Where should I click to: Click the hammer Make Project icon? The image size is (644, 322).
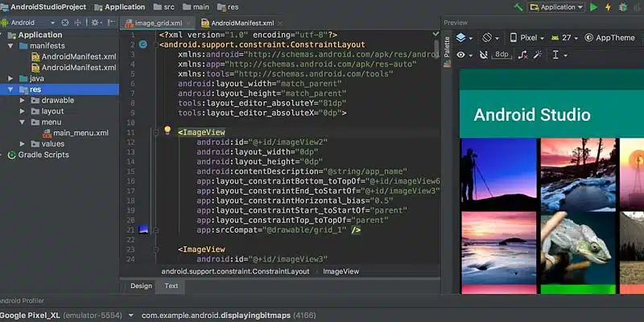point(517,7)
